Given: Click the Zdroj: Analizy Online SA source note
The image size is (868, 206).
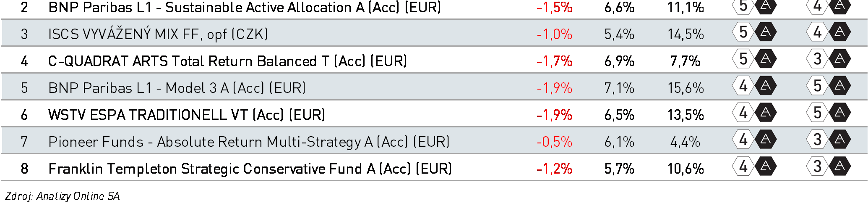Looking at the screenshot, I should pyautogui.click(x=63, y=196).
